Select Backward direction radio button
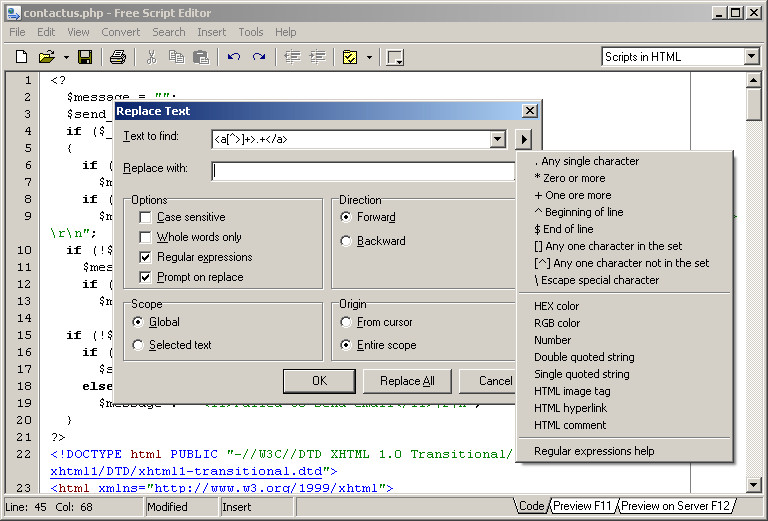The height and width of the screenshot is (521, 768). [x=346, y=241]
